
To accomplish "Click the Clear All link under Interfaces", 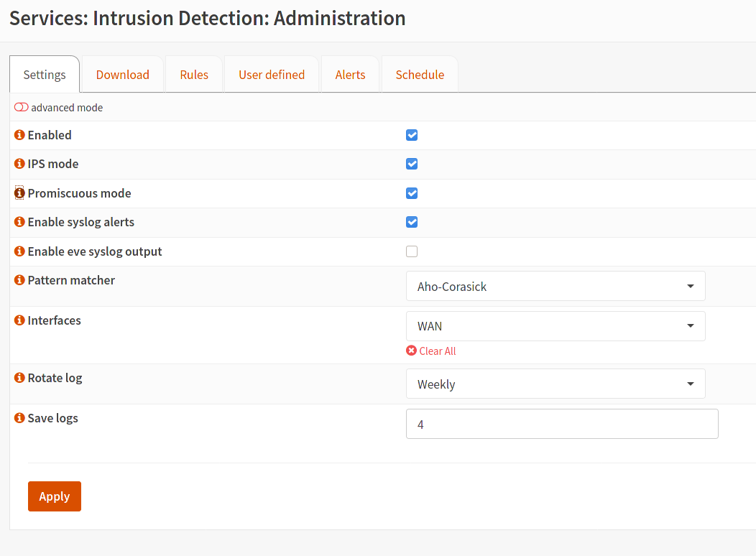I will coord(431,351).
